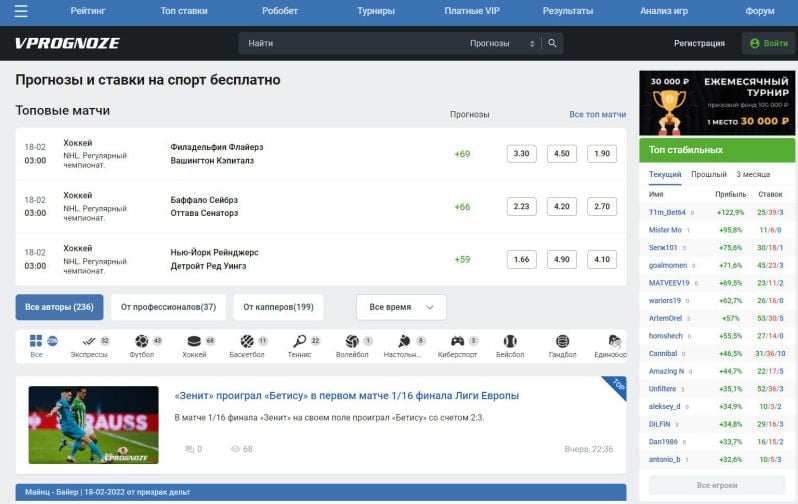
Task: Click the VPROGNOZE logo
Action: (67, 43)
